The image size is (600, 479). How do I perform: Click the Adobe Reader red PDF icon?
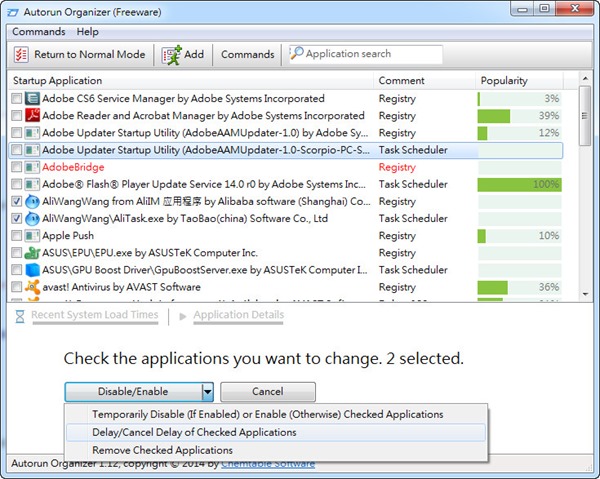coord(32,116)
